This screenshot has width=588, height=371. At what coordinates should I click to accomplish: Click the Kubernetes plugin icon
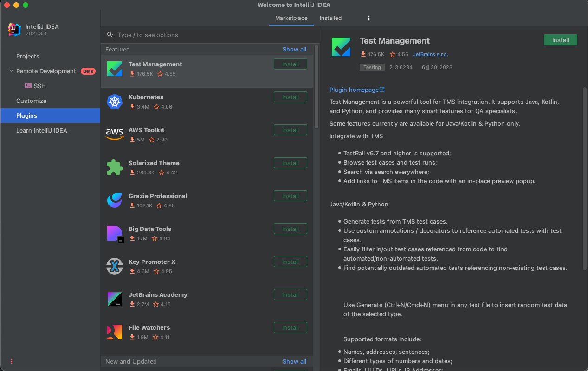(x=115, y=102)
